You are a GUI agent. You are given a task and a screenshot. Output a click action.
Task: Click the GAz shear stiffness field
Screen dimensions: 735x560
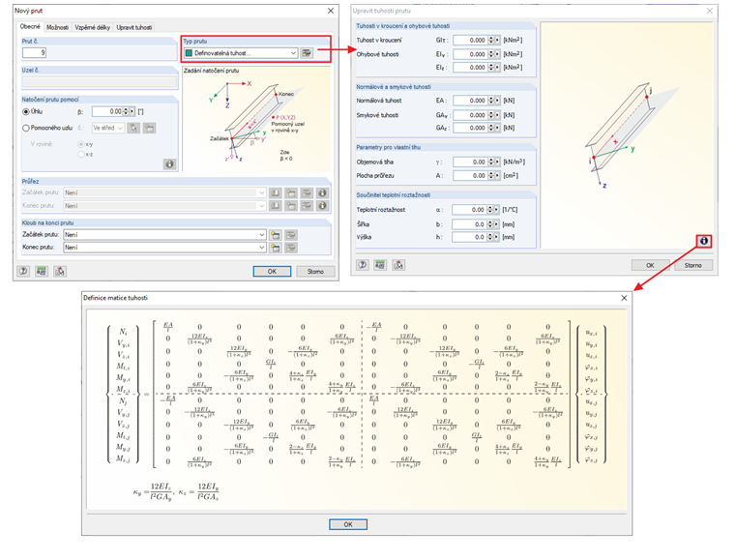coord(471,128)
